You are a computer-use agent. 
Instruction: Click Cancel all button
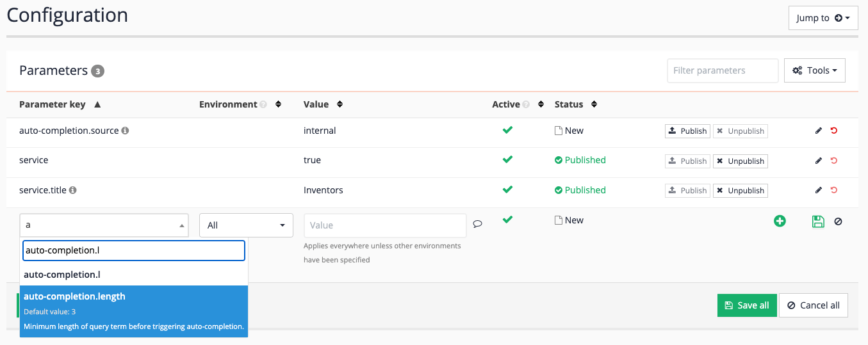(x=814, y=305)
